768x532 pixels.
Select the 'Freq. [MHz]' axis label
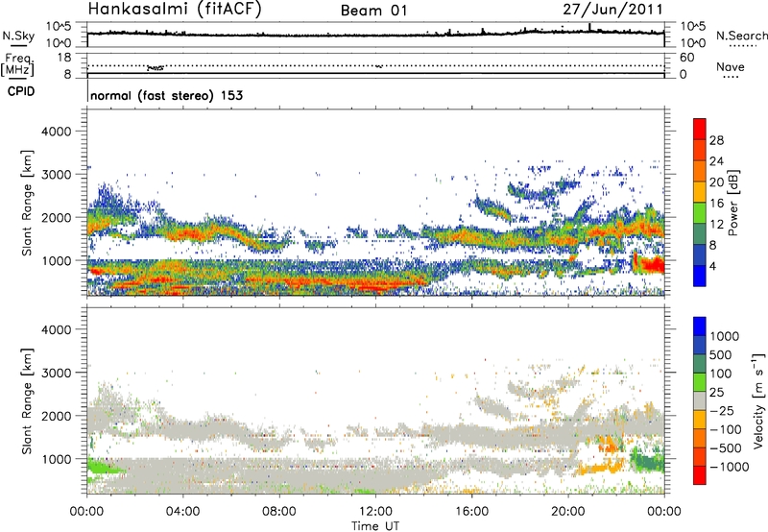[x=17, y=65]
